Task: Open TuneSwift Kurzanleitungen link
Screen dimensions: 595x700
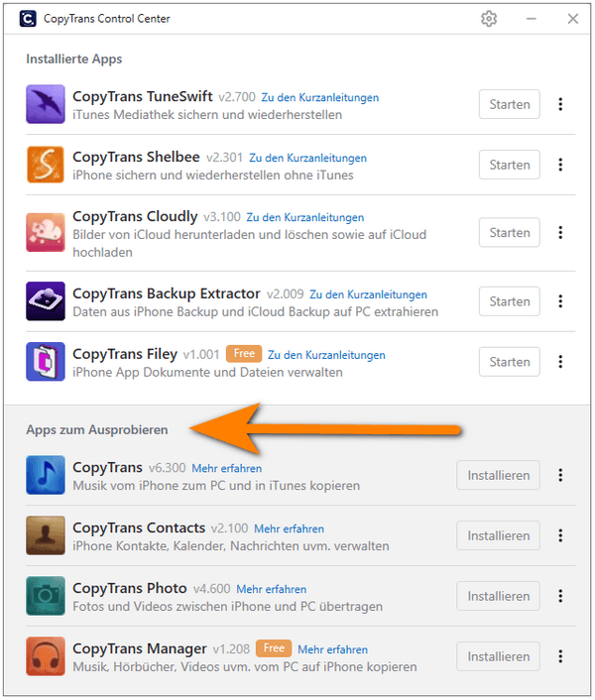Action: pos(320,97)
